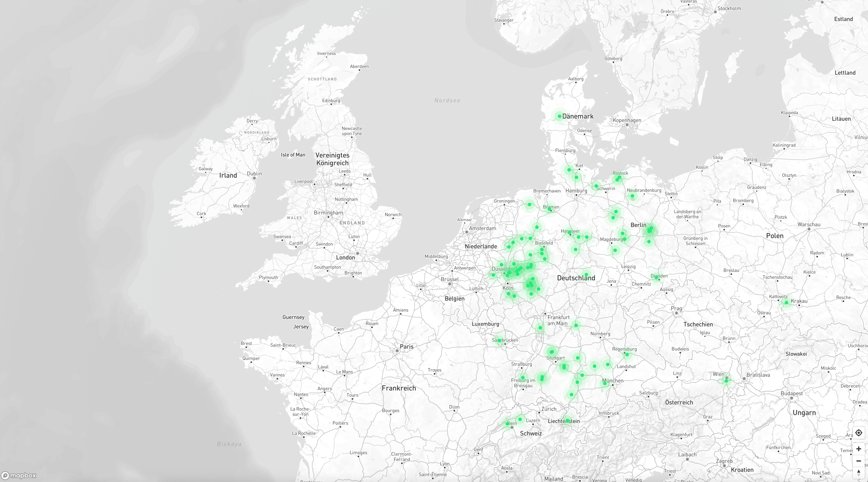
Task: Select the green marker beside the Dänemark label
Action: (x=559, y=116)
